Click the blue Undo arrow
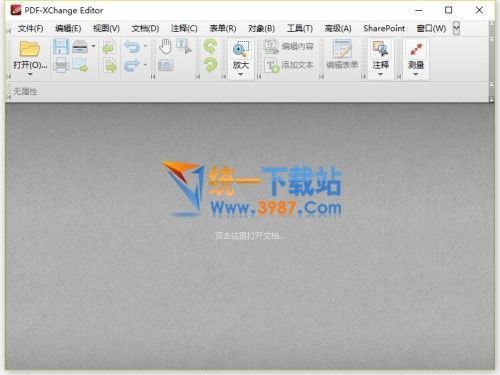Screen dimensions: 500x375 click(132, 46)
